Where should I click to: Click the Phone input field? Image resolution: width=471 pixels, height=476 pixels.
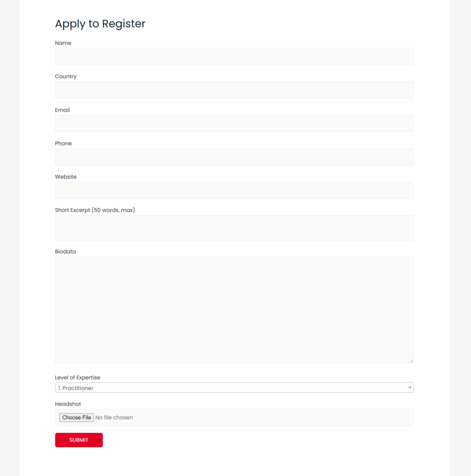pos(234,156)
